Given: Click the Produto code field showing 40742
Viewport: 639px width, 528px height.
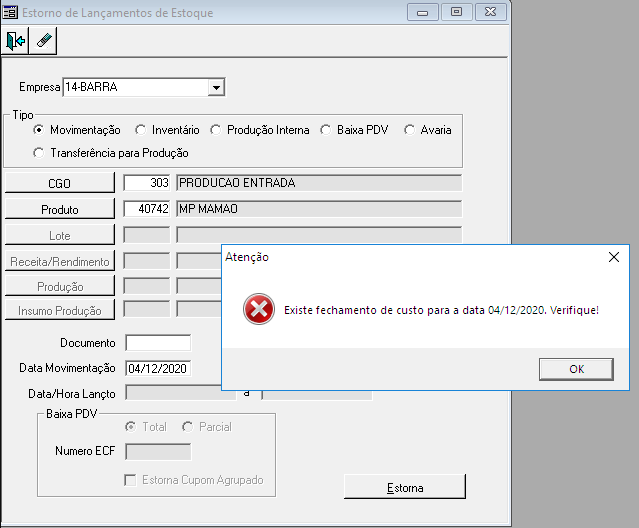Looking at the screenshot, I should [x=147, y=209].
